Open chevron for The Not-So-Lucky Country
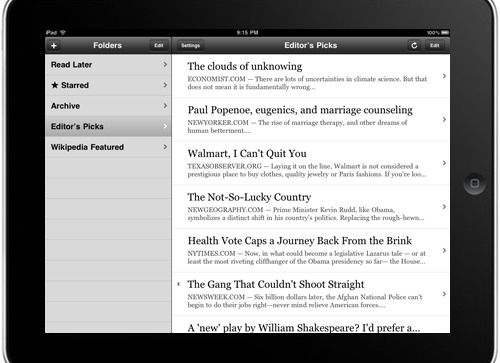This screenshot has width=500, height=363. [444, 207]
